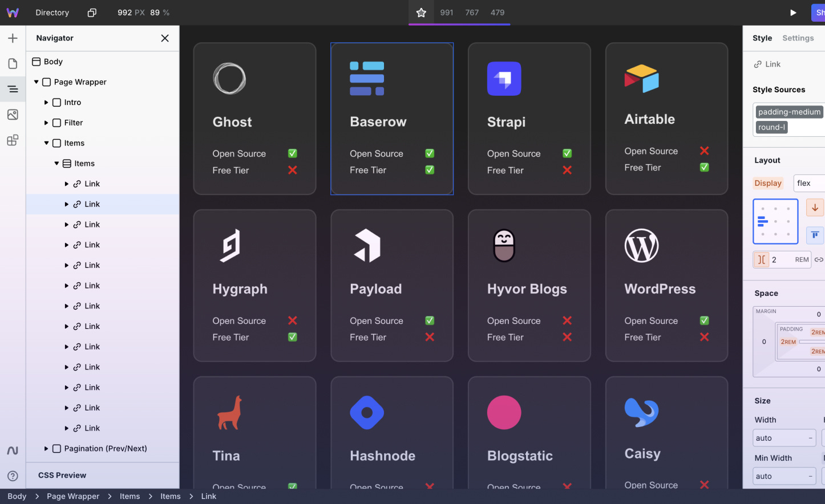Click the padding-medium style source
This screenshot has height=504, width=825.
pyautogui.click(x=790, y=112)
